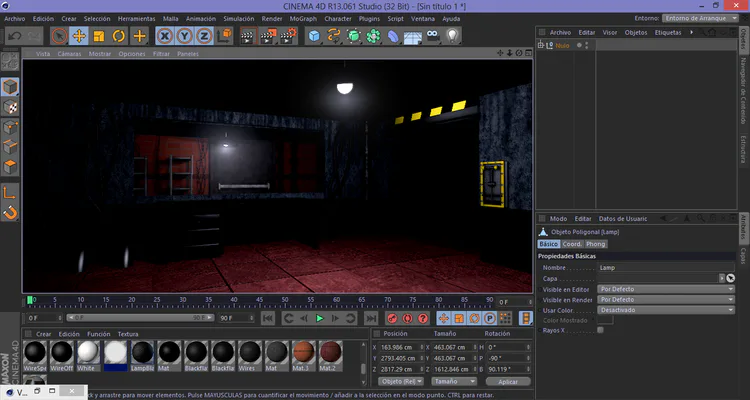Viewport: 750px width, 400px height.
Task: Switch to the Coord. attributes tab
Action: coord(572,244)
